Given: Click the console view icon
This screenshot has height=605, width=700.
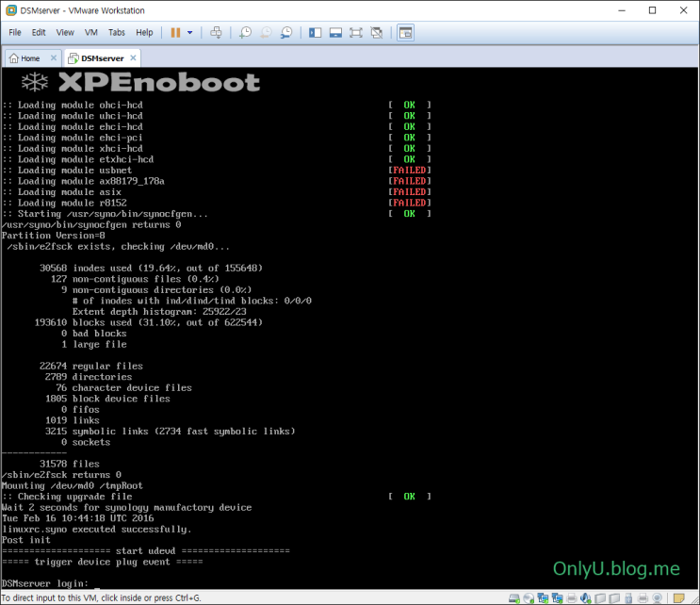Looking at the screenshot, I should 405,32.
